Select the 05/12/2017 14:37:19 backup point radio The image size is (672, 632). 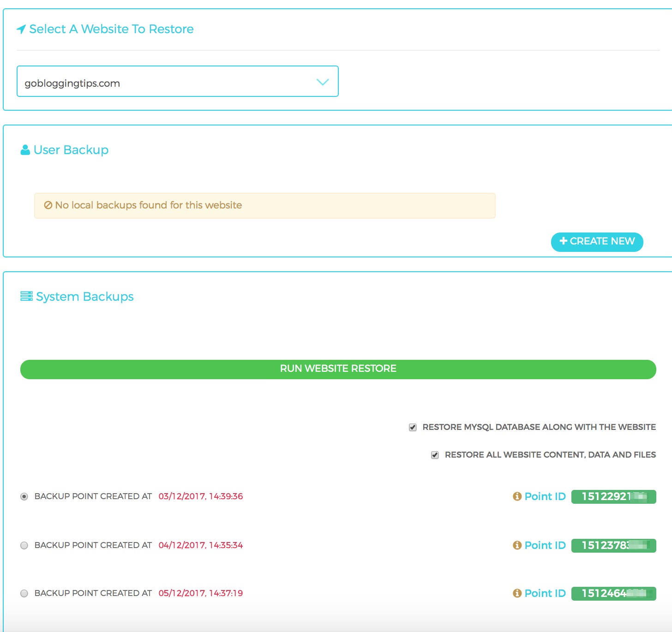pos(24,593)
